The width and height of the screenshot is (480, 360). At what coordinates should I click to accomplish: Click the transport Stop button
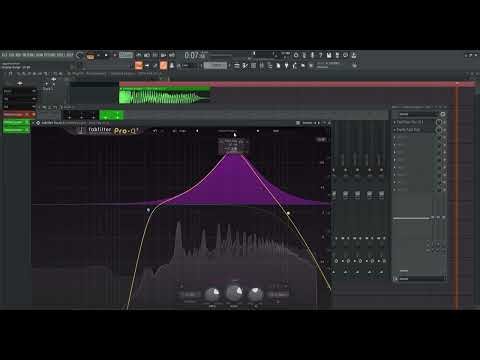[106, 55]
